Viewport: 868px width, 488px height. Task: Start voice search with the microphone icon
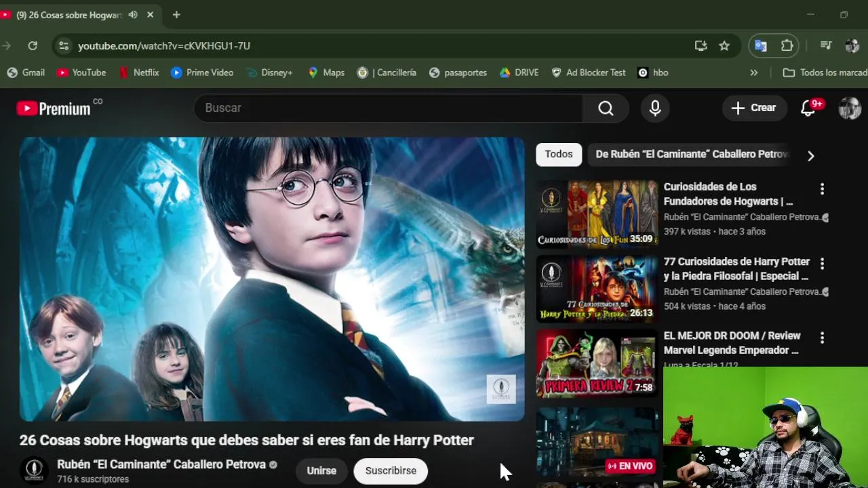pyautogui.click(x=655, y=108)
